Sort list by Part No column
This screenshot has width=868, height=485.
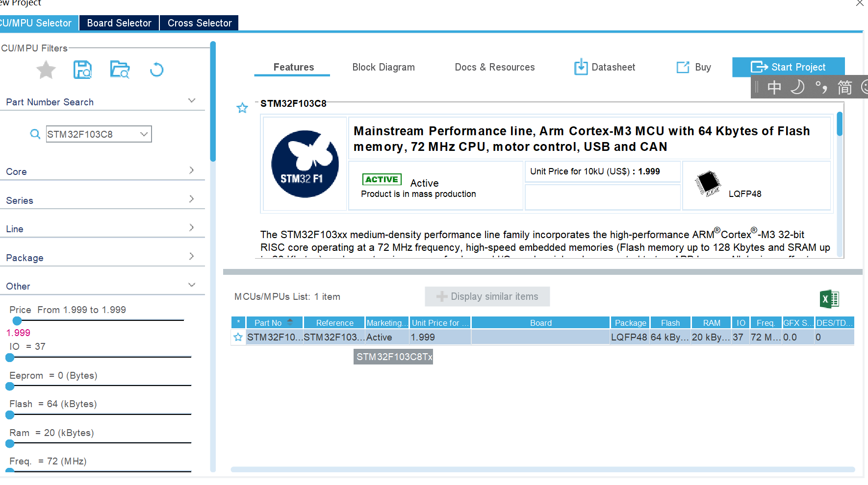point(275,322)
